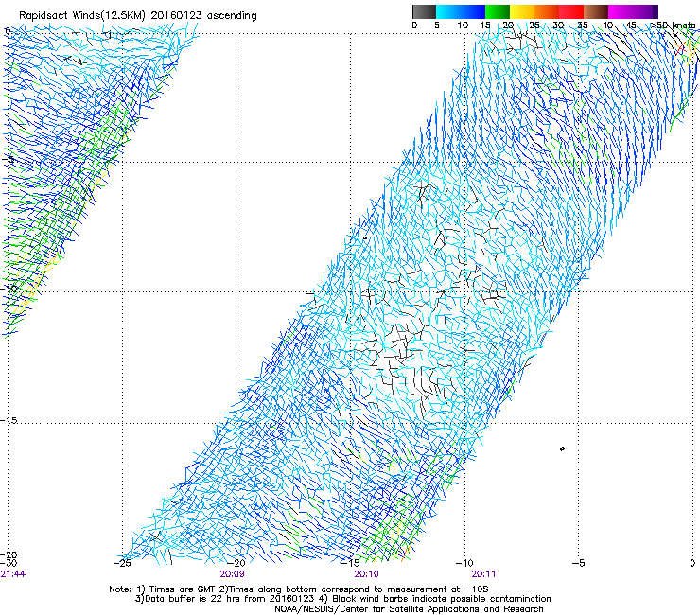
Task: Pick the orange 25-30 knots legend swatch
Action: click(x=547, y=11)
